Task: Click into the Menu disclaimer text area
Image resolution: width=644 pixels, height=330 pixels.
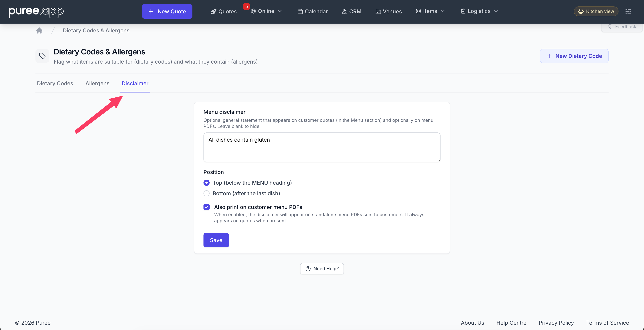Action: tap(322, 147)
